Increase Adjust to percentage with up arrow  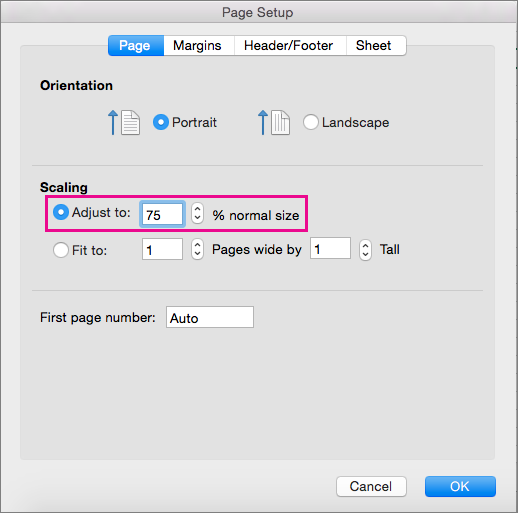[x=197, y=209]
